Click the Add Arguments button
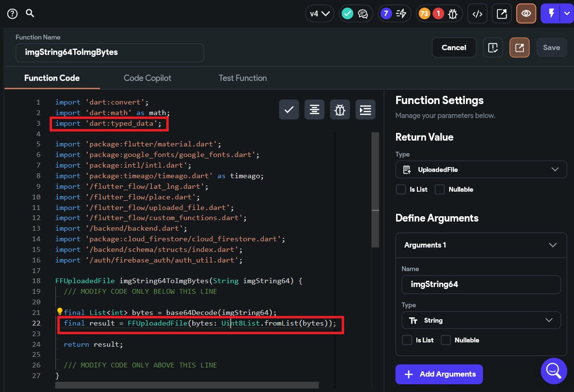 tap(439, 374)
